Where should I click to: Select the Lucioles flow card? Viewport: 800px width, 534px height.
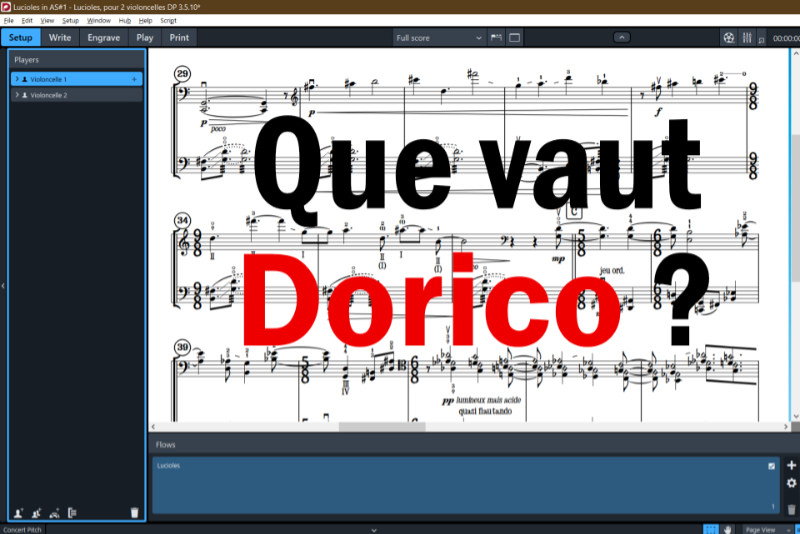click(465, 485)
